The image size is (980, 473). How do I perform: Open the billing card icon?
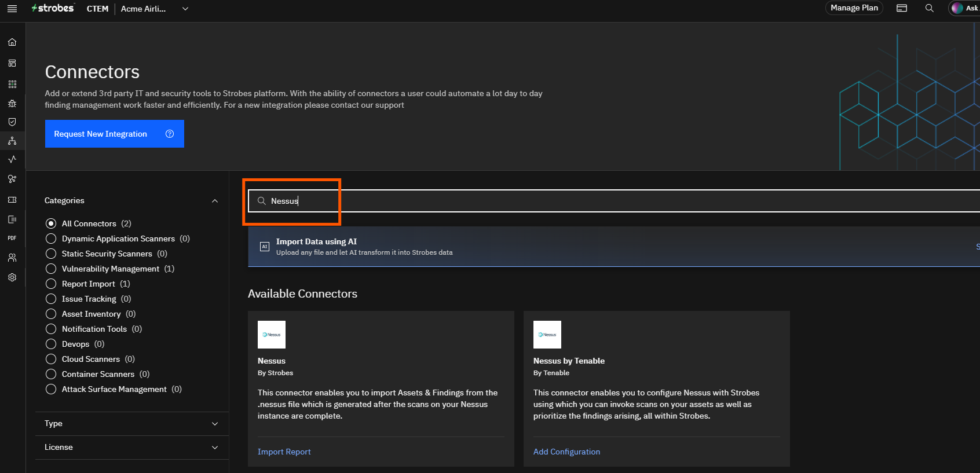902,8
